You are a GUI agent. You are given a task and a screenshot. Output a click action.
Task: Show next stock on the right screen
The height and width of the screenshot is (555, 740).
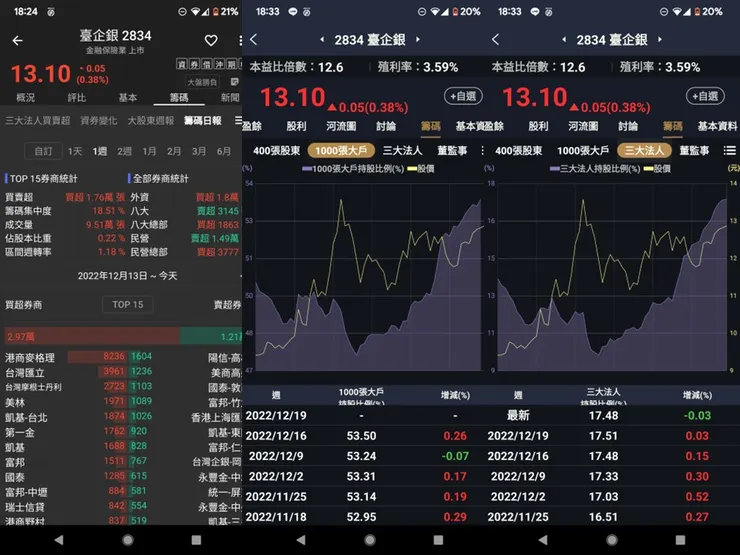pos(660,40)
